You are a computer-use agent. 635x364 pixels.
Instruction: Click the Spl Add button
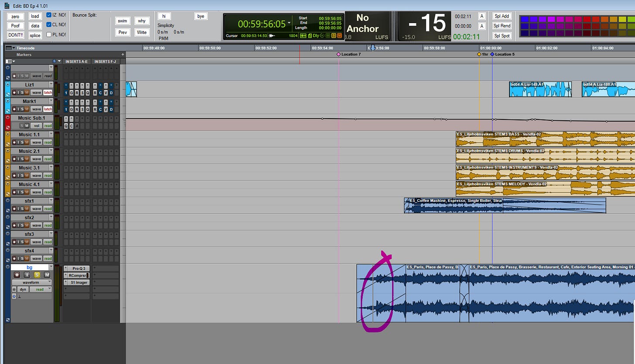pos(502,16)
